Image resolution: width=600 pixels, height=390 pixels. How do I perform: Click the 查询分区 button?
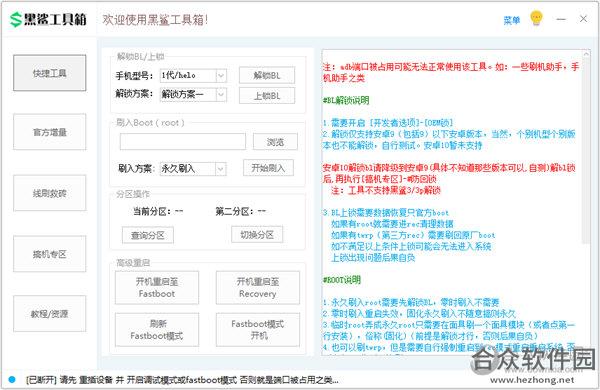point(148,235)
